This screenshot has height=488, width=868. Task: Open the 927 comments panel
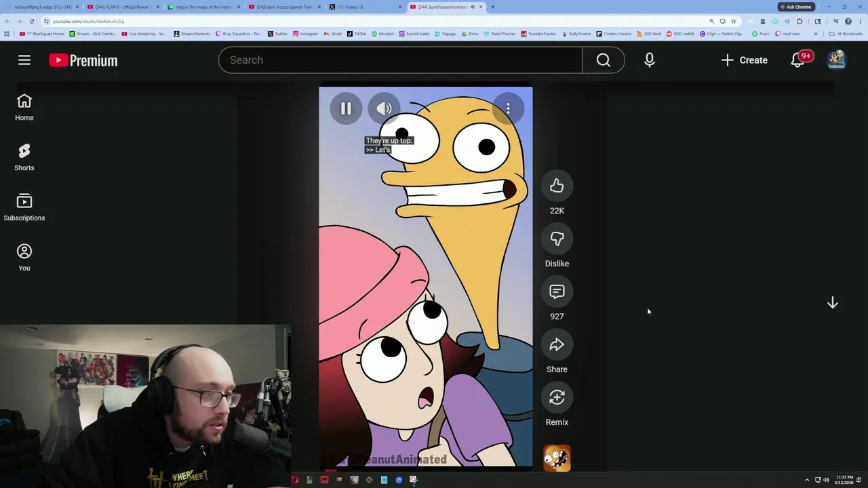click(x=557, y=292)
